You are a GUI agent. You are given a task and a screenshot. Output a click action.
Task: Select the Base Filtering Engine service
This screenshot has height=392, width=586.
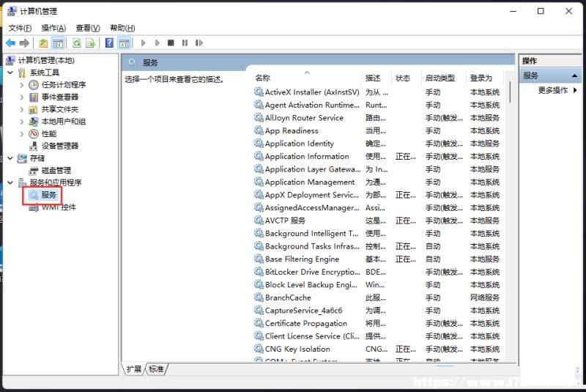point(302,259)
